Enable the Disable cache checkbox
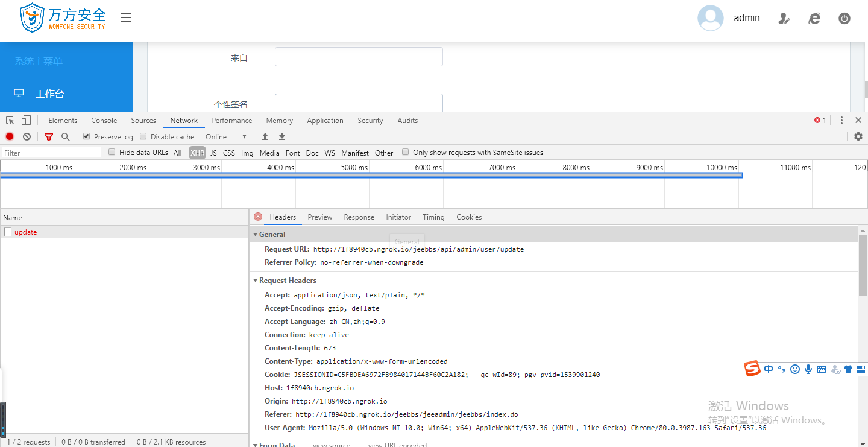Screen dimensions: 868x447 click(143, 137)
